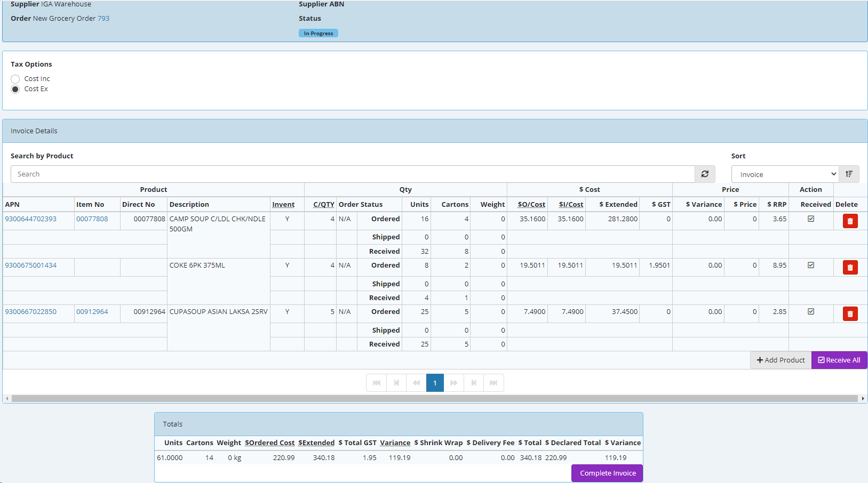Image resolution: width=868 pixels, height=483 pixels.
Task: Click the Complete Invoice button
Action: click(607, 473)
